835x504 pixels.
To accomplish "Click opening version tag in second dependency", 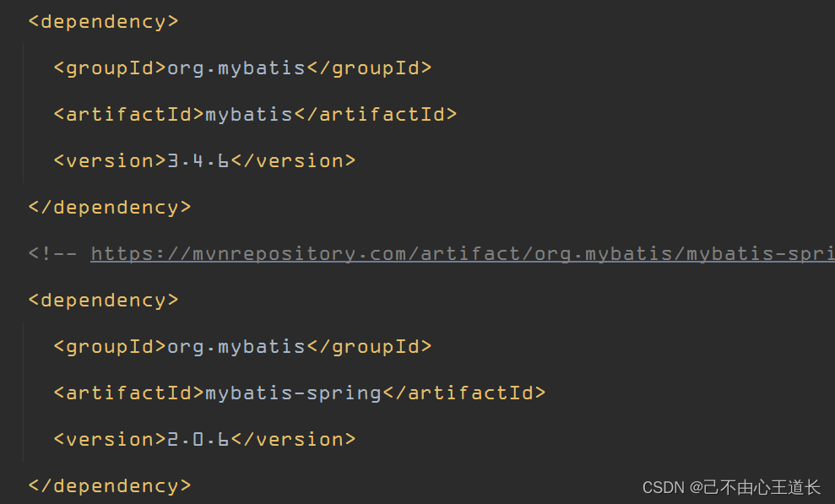I will (x=111, y=440).
